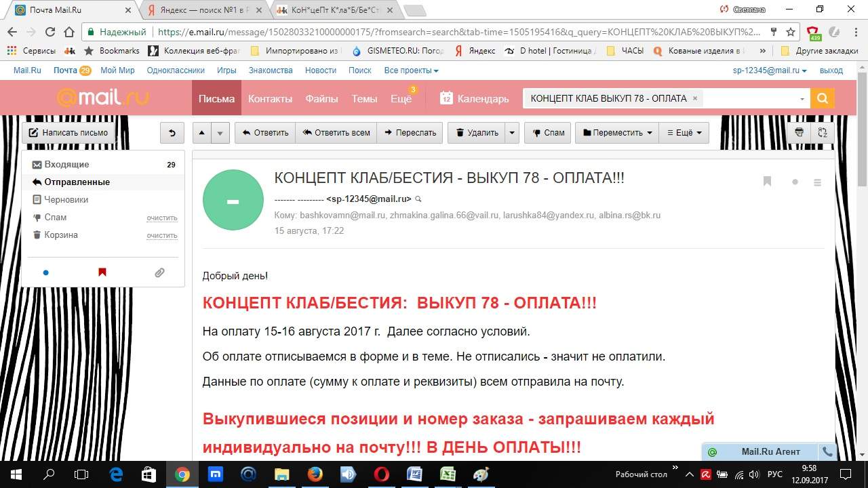
Task: Click the Переслать button
Action: point(410,133)
